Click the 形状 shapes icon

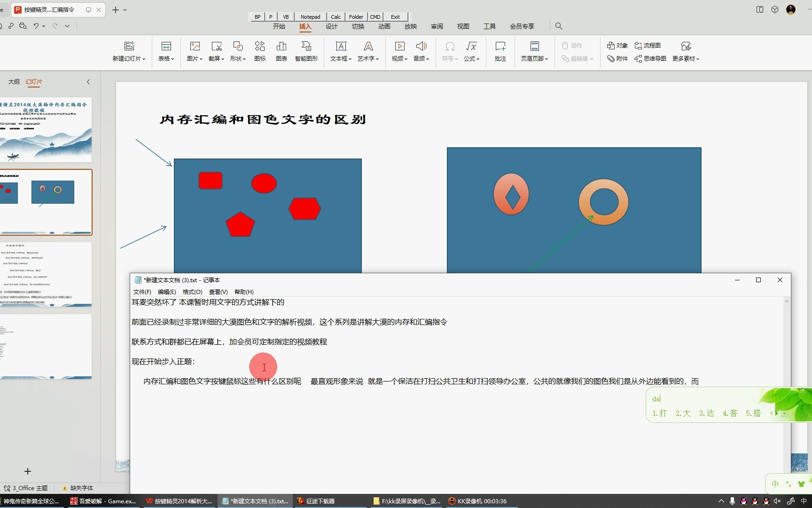coord(238,46)
